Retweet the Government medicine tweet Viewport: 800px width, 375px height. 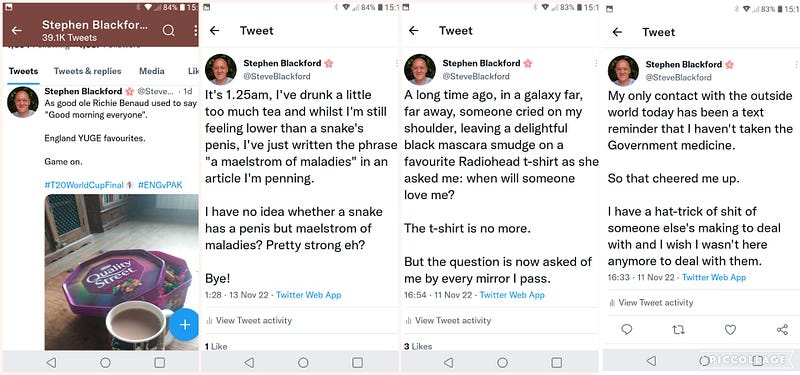click(x=678, y=330)
